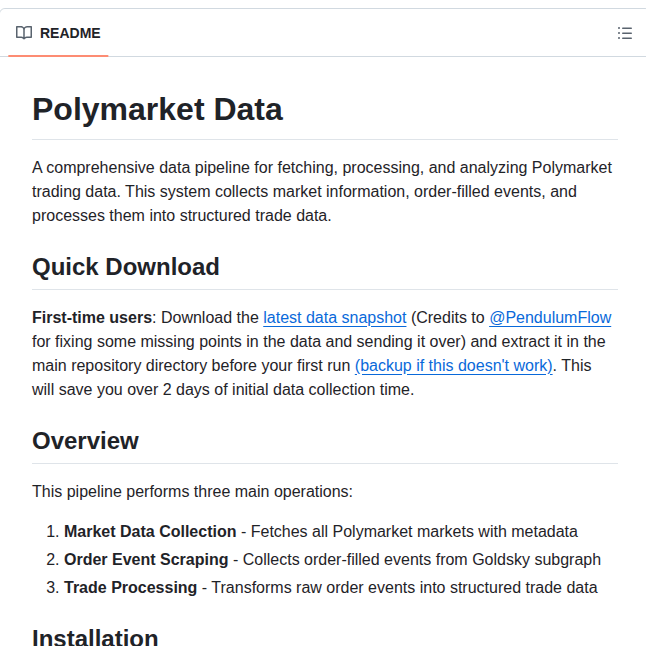Image resolution: width=646 pixels, height=646 pixels.
Task: Open the backup if this doesn't work link
Action: [453, 365]
